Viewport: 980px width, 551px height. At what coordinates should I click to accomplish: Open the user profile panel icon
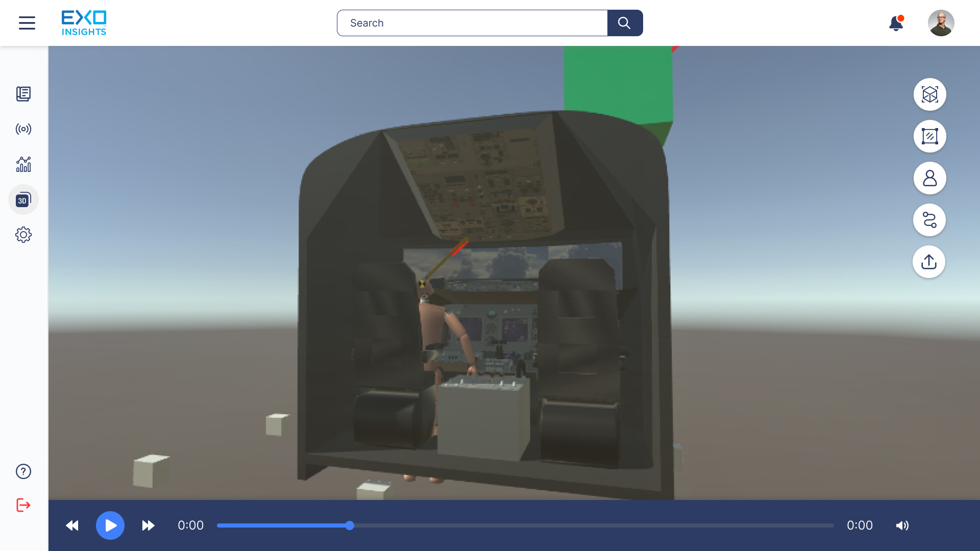pyautogui.click(x=929, y=178)
